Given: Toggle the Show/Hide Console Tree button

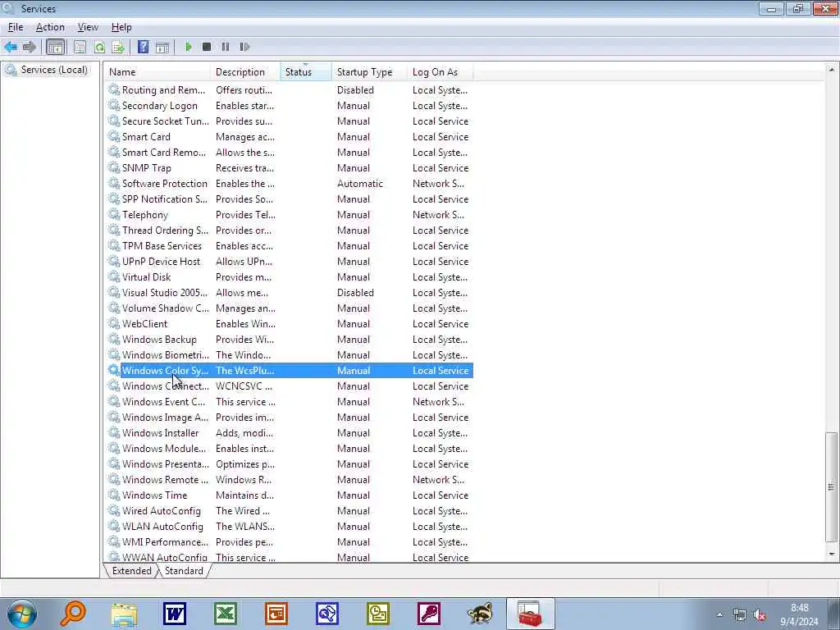Looking at the screenshot, I should [x=55, y=47].
